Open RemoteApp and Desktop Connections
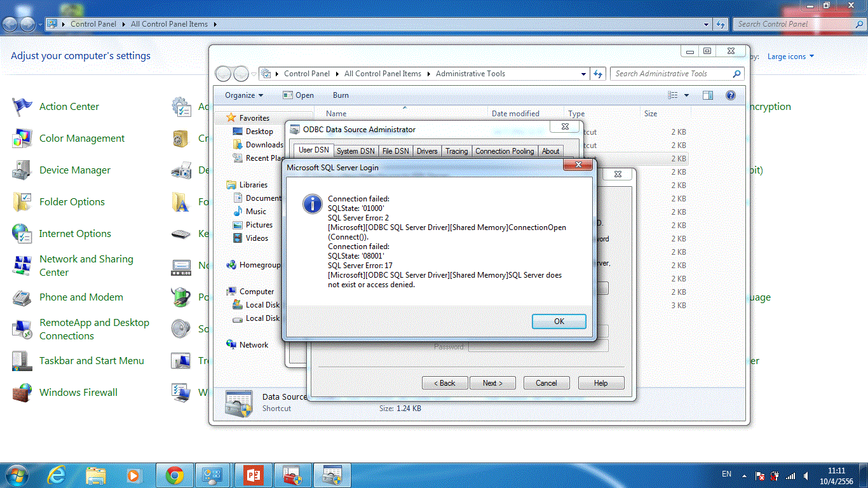868x488 pixels. (94, 329)
